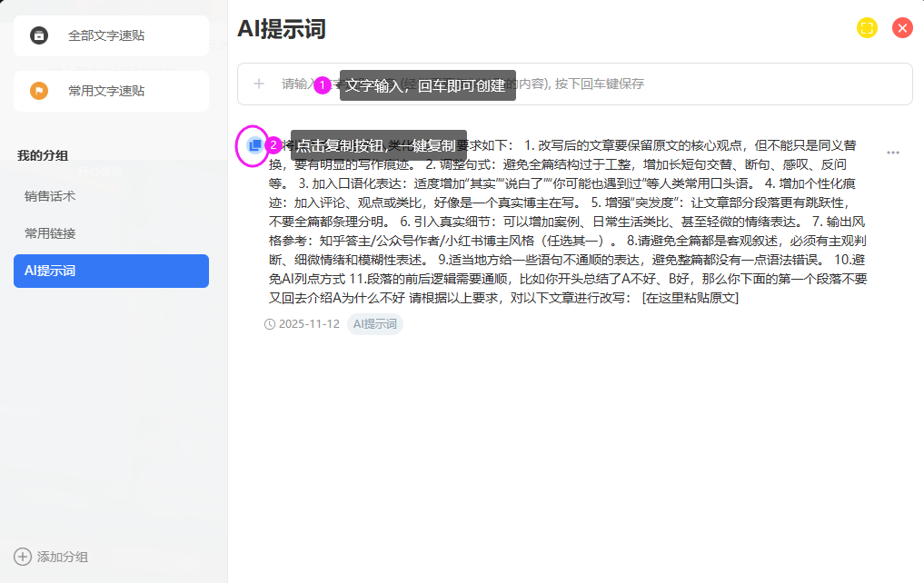Click the clock icon beside the date
This screenshot has height=583, width=924.
click(x=270, y=324)
